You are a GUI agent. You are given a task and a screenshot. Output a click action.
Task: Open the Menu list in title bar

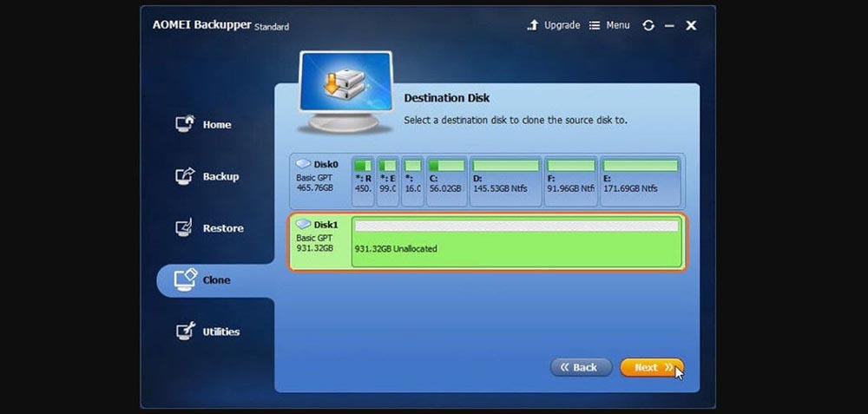(609, 26)
